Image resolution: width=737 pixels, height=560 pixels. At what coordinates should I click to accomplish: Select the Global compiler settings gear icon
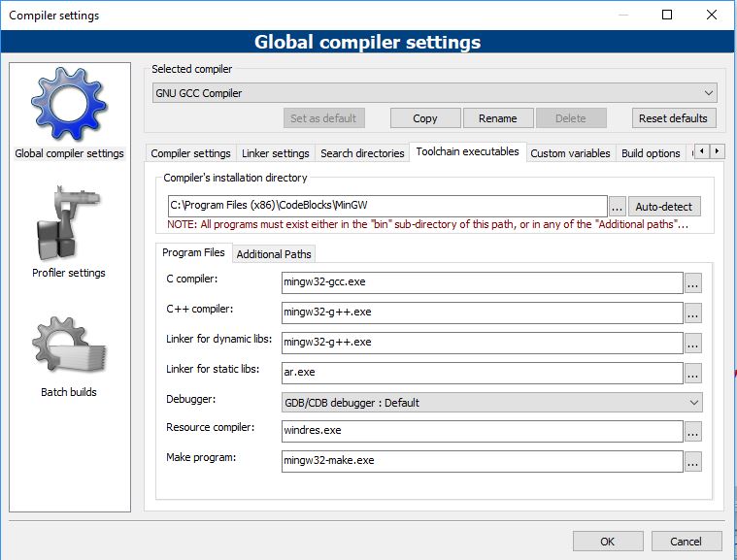(69, 105)
